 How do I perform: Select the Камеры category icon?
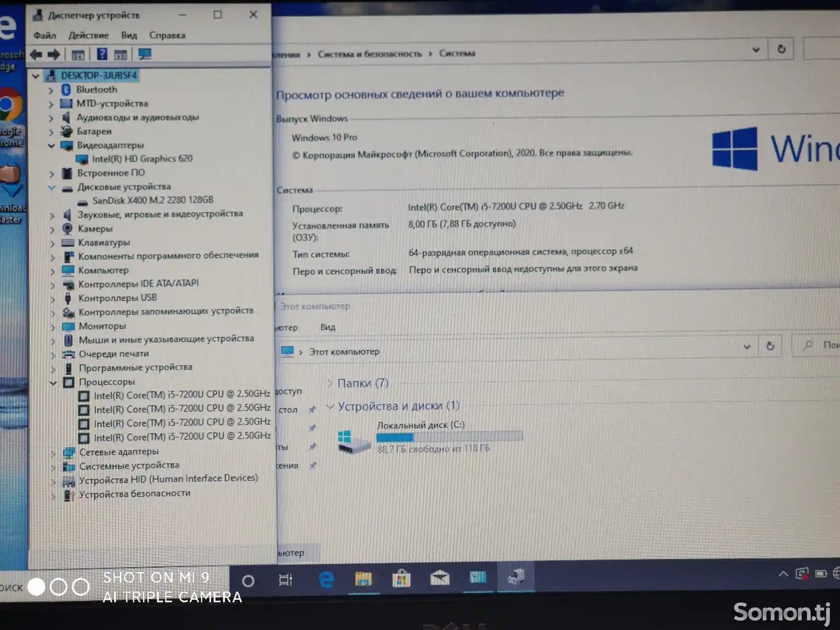[67, 228]
